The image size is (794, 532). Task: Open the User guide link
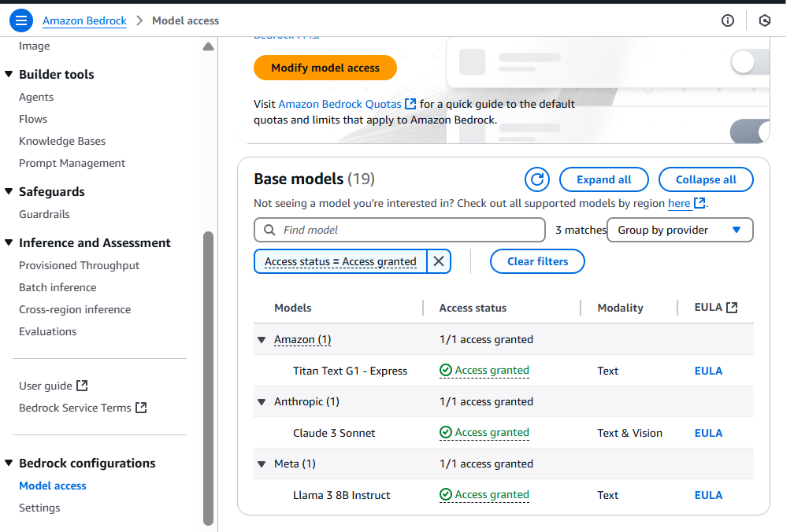coord(46,386)
